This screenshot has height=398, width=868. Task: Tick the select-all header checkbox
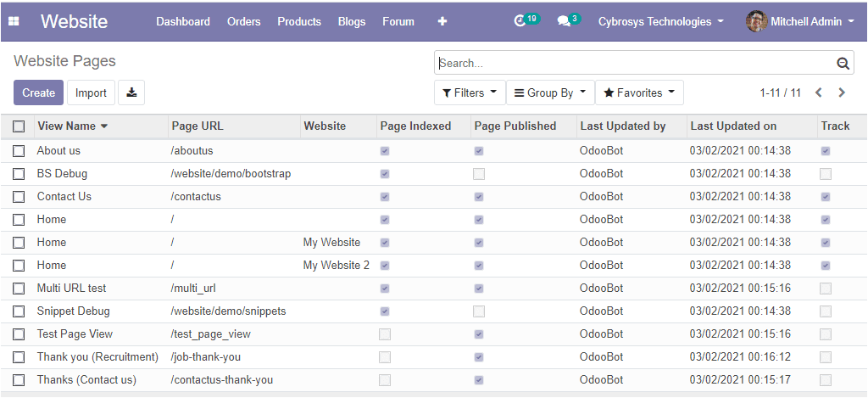(x=19, y=126)
